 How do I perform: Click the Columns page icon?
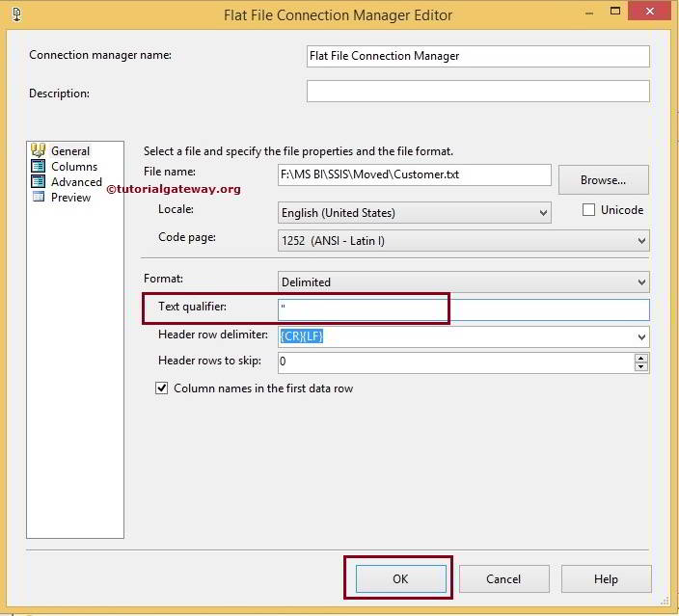click(x=39, y=166)
